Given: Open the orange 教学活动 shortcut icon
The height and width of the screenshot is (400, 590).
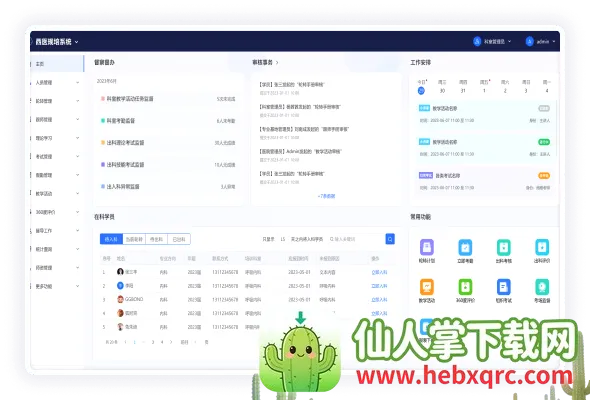Looking at the screenshot, I should tap(427, 287).
